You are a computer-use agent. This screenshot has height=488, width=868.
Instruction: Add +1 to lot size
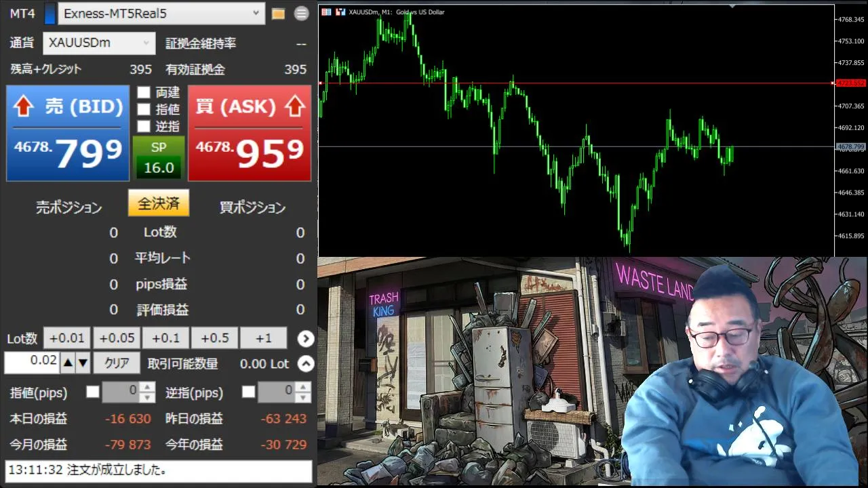click(x=263, y=338)
